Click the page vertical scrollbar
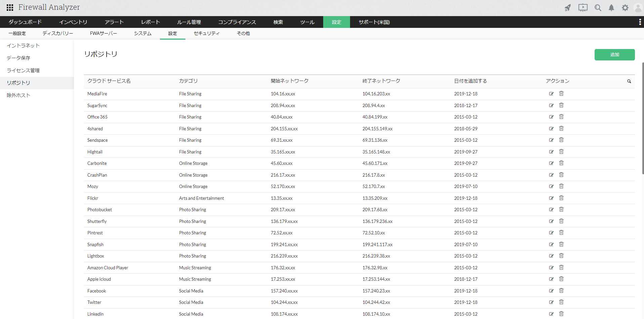Image resolution: width=644 pixels, height=319 pixels. pos(643,118)
